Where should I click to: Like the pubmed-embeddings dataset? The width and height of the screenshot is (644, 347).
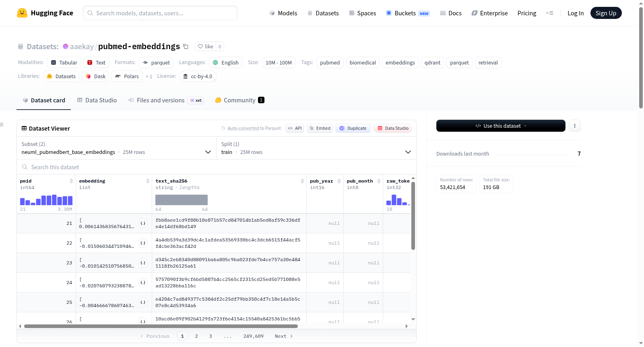[x=206, y=46]
